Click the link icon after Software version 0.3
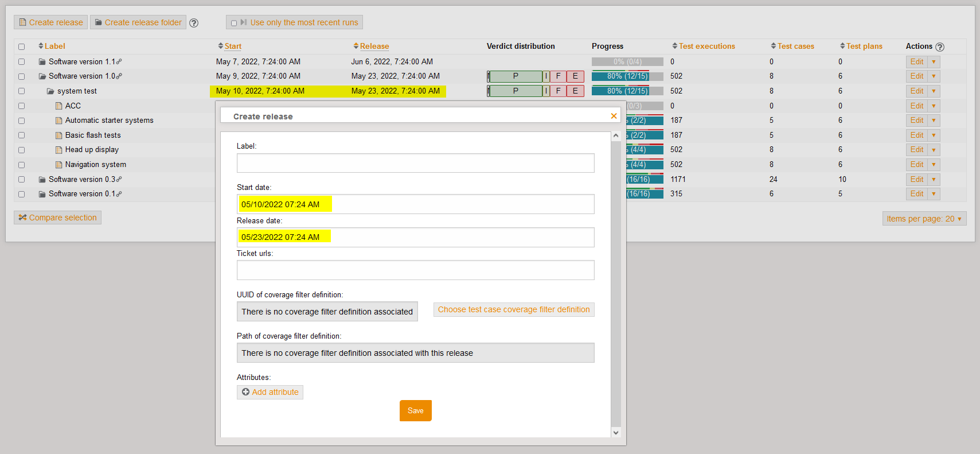Viewport: 980px width, 454px height. pos(119,179)
